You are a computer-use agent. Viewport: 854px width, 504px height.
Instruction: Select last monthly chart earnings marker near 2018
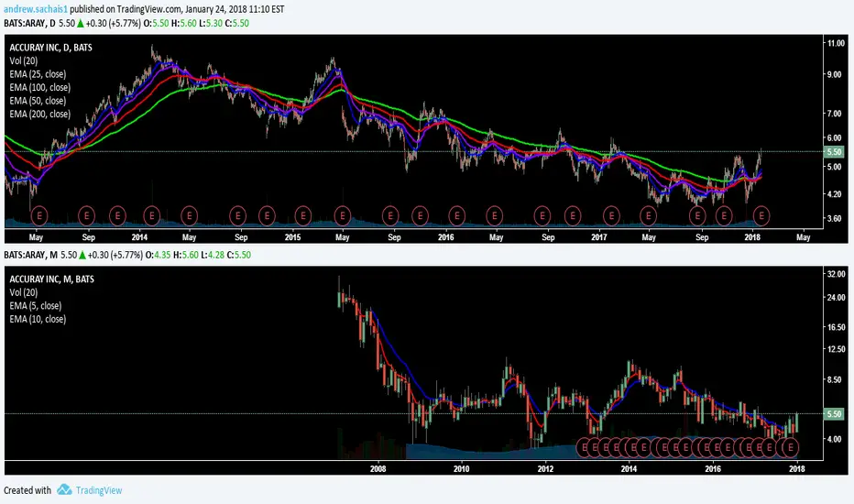point(790,448)
